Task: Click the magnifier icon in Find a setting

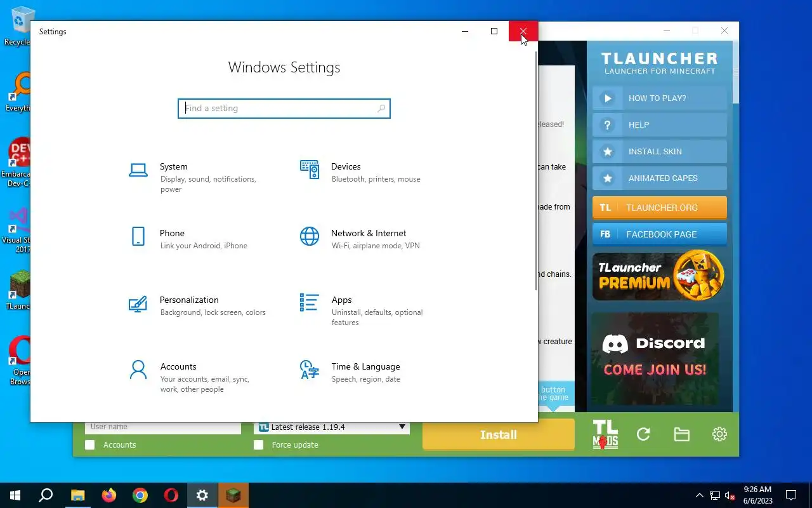Action: [x=381, y=109]
